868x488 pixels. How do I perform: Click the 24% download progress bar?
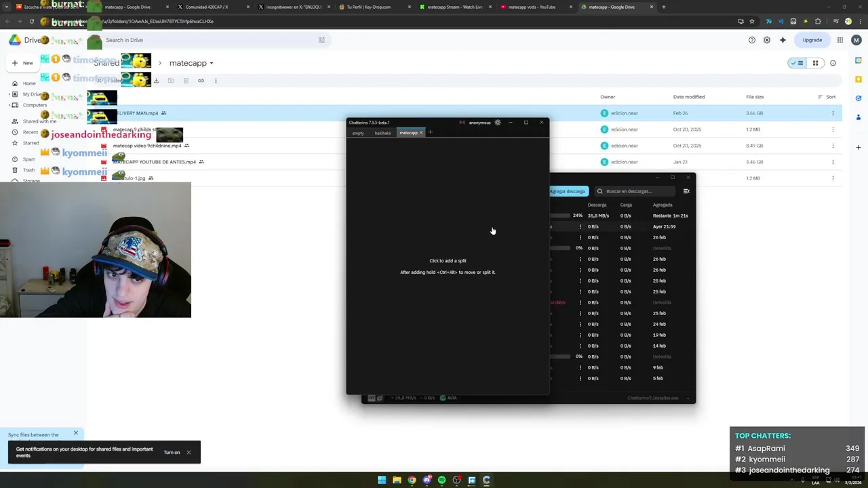(560, 216)
